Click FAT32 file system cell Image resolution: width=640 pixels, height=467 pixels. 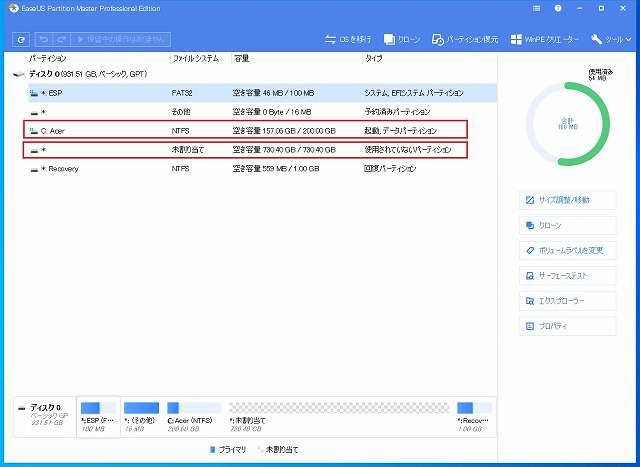182,93
